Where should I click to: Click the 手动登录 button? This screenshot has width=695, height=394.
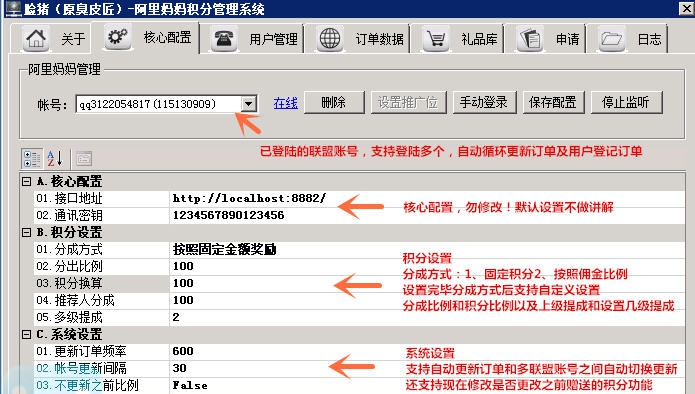(x=484, y=102)
